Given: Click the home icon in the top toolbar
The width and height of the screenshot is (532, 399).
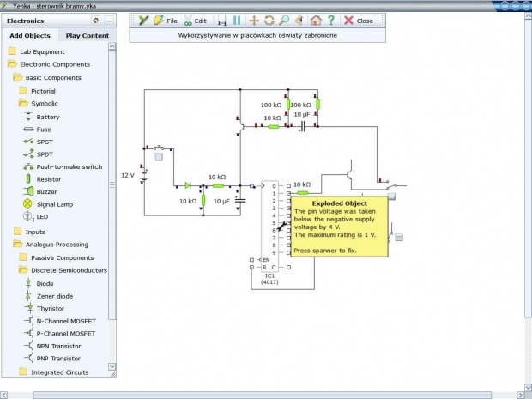Looking at the screenshot, I should coord(316,21).
